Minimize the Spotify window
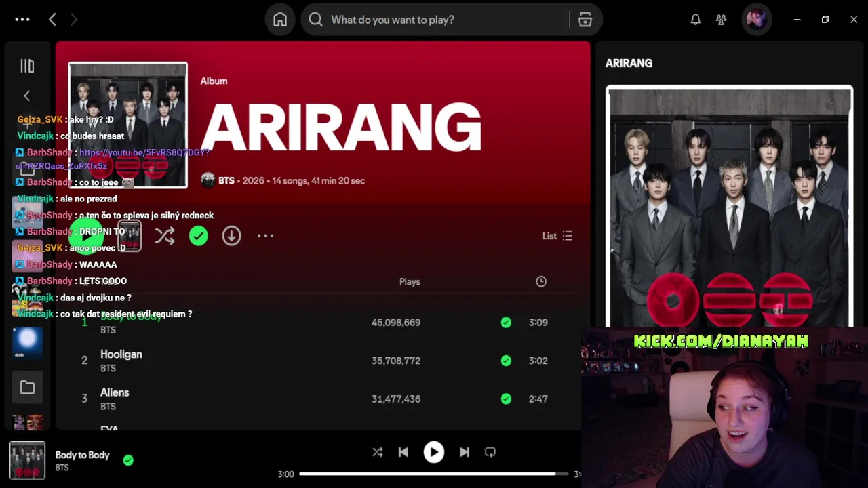 [x=797, y=20]
